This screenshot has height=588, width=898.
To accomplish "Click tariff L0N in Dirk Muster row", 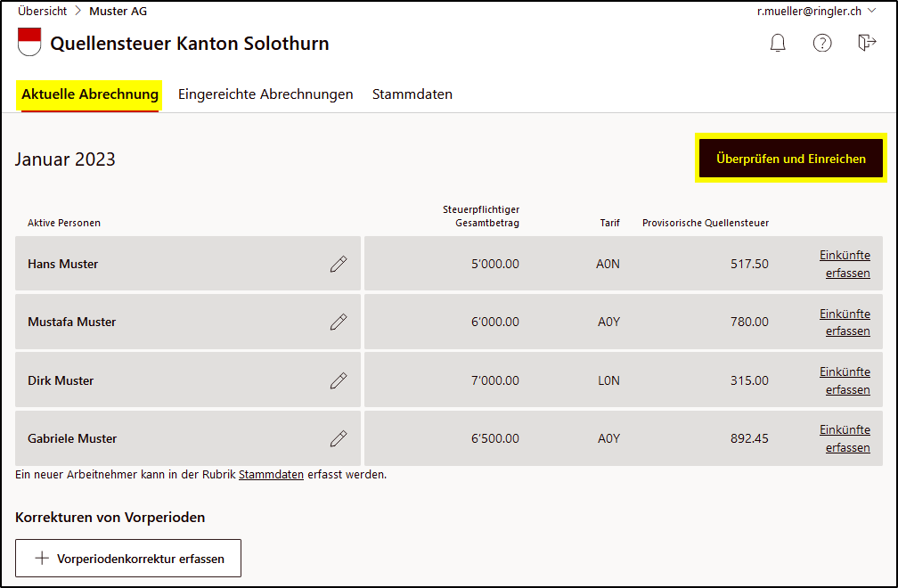I will (x=608, y=380).
